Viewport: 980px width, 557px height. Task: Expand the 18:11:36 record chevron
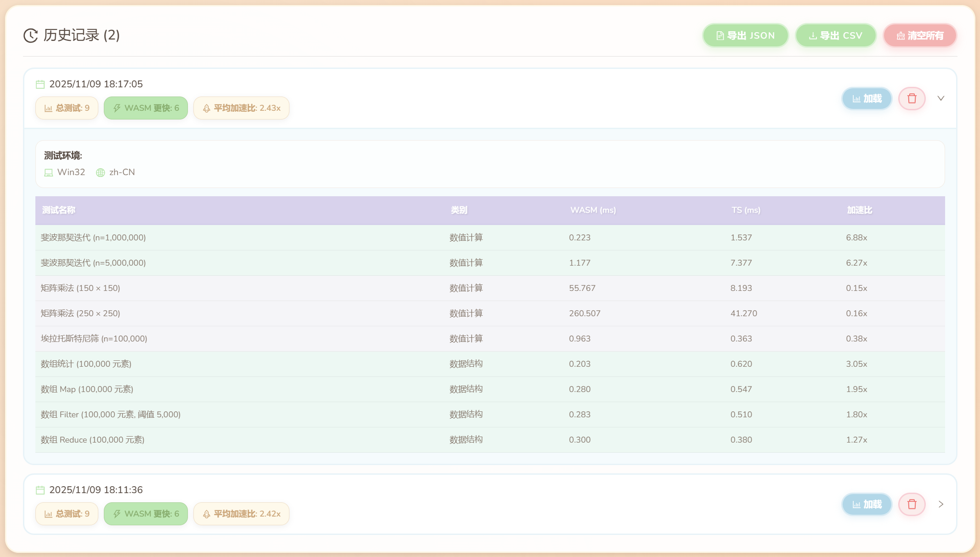tap(940, 504)
